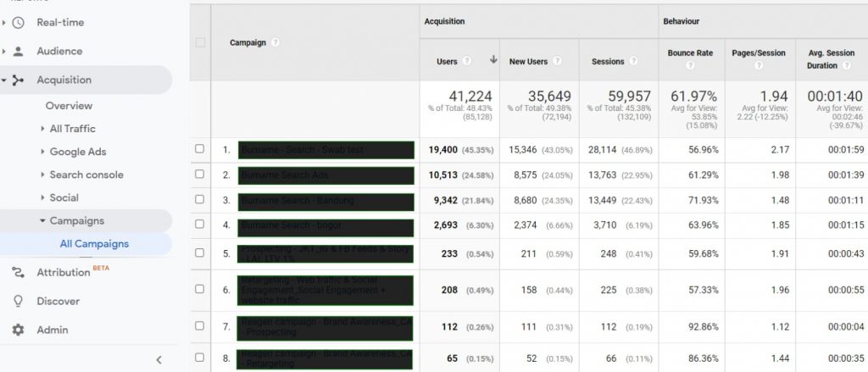Screen dimensions: 868x372
Task: Check the box for row 8
Action: (x=200, y=358)
